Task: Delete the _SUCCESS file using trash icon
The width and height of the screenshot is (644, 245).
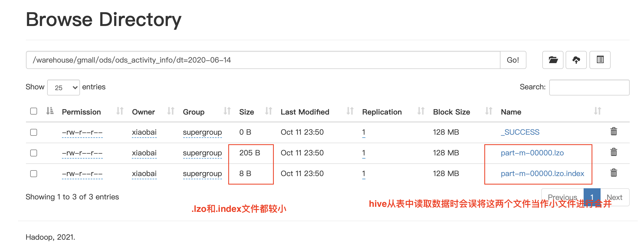Action: pyautogui.click(x=614, y=132)
